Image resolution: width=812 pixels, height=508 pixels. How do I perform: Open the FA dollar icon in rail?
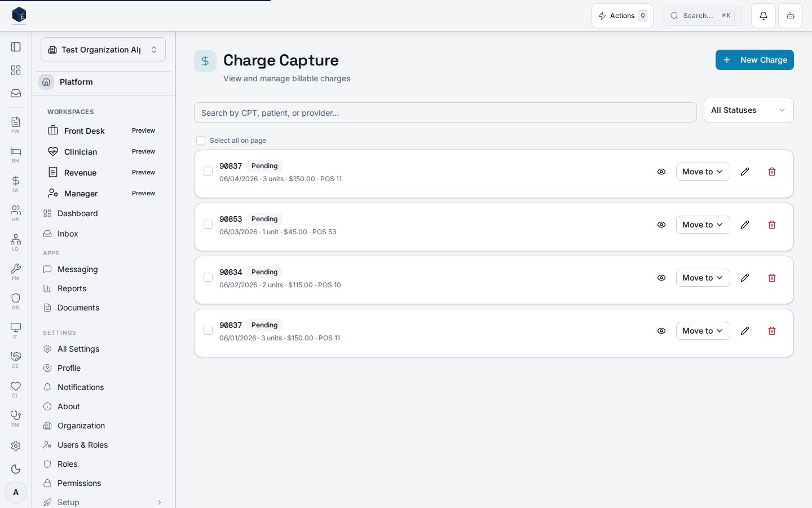(x=16, y=183)
